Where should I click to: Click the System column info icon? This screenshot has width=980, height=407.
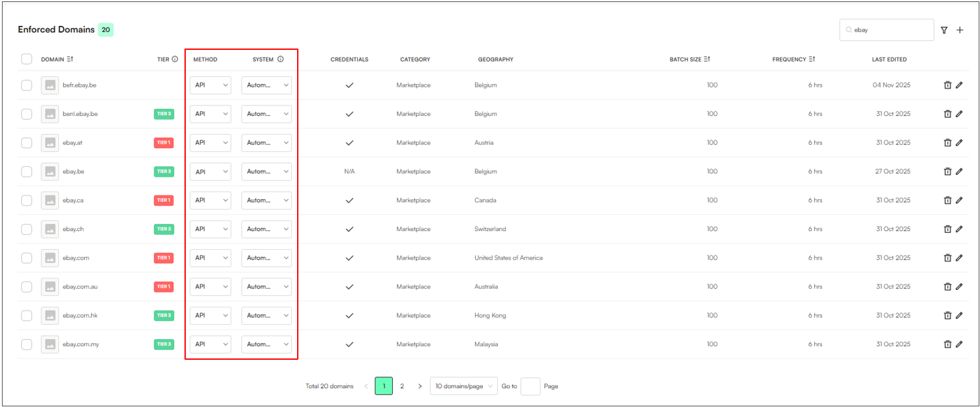coord(280,60)
